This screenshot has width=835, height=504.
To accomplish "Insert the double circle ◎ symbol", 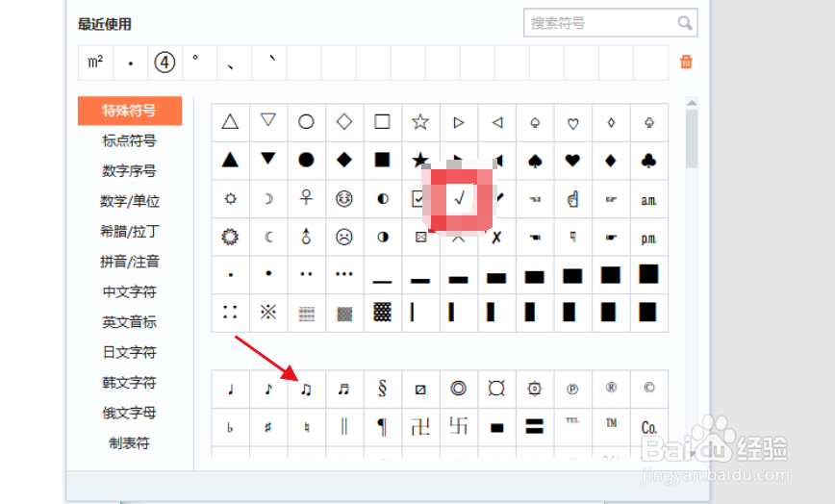I will click(459, 390).
